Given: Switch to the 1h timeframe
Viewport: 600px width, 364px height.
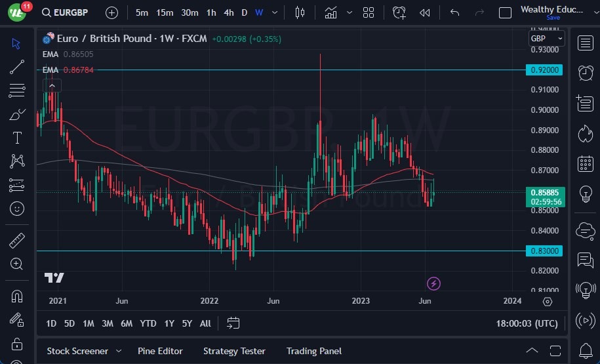Looking at the screenshot, I should pyautogui.click(x=211, y=12).
